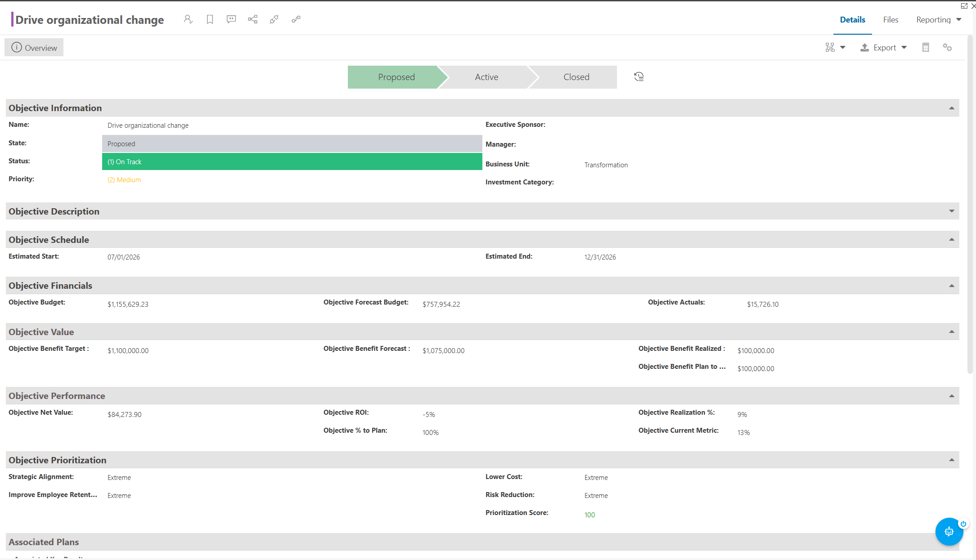Click the Prioritization Score value 100
The image size is (976, 560).
coord(589,515)
